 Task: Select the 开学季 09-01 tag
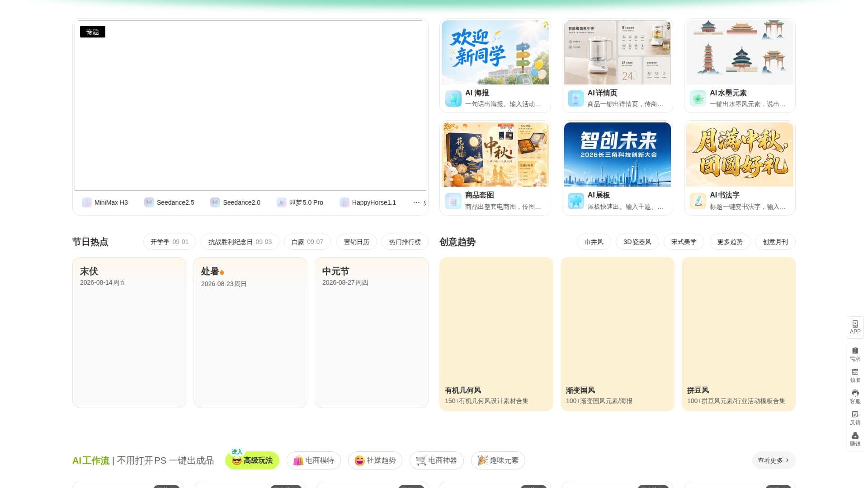coord(170,242)
